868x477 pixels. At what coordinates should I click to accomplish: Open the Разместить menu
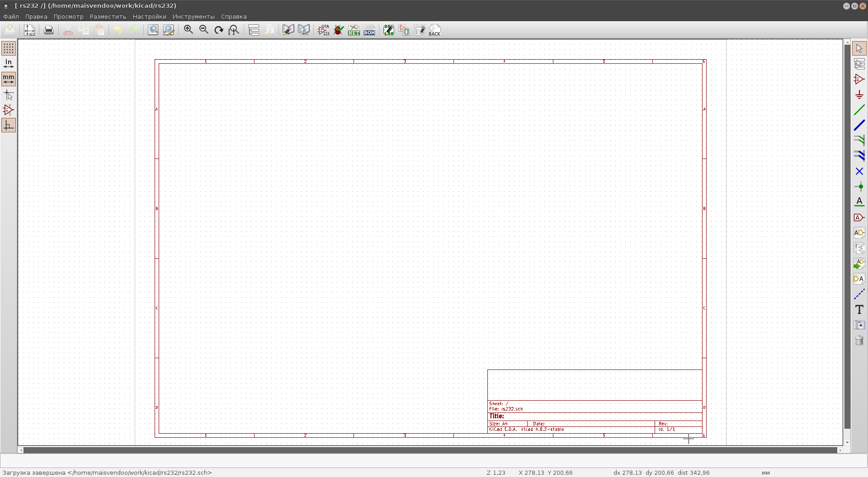pyautogui.click(x=108, y=17)
